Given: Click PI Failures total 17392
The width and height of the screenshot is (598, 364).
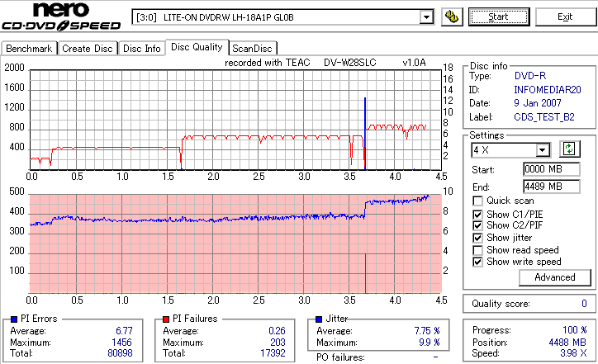Looking at the screenshot, I should (273, 353).
